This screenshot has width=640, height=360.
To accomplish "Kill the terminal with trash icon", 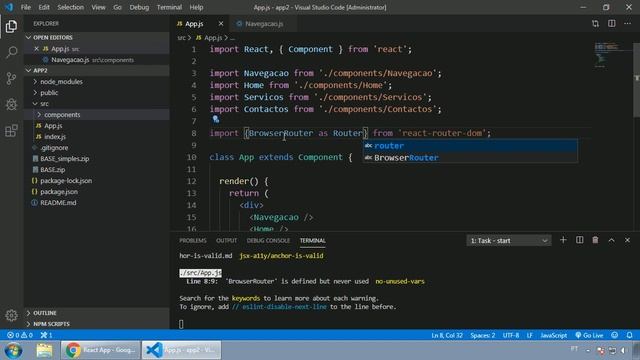I will pos(596,240).
